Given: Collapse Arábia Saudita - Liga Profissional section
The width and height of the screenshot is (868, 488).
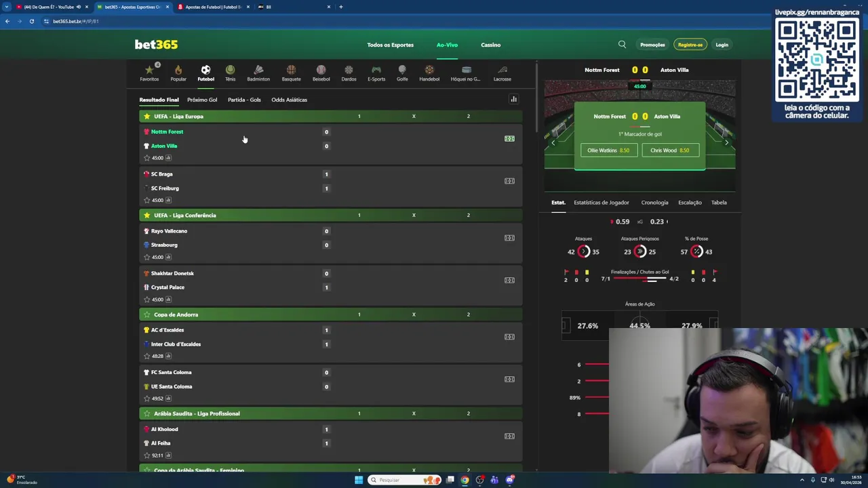Looking at the screenshot, I should click(331, 413).
